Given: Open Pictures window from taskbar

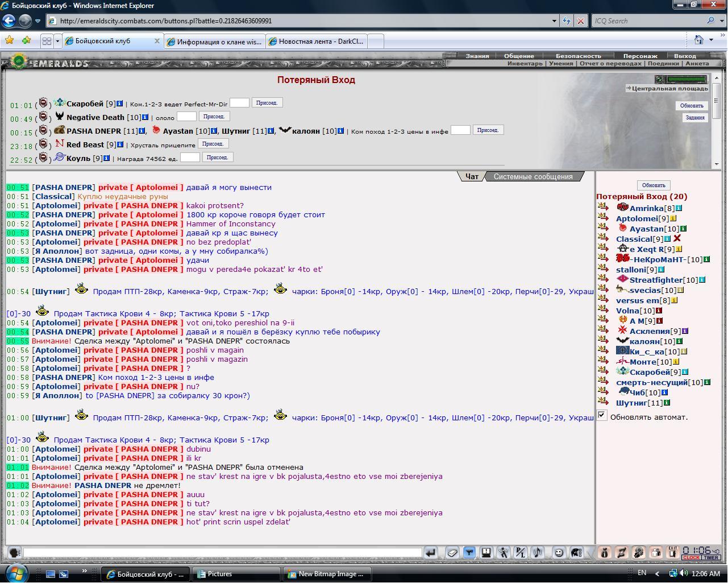Looking at the screenshot, I should tap(236, 574).
